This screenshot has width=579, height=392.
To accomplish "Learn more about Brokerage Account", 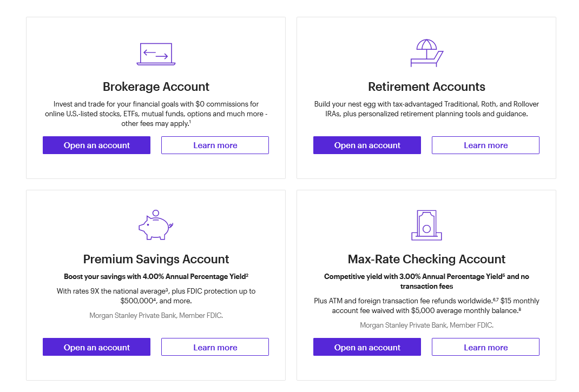I will click(215, 145).
